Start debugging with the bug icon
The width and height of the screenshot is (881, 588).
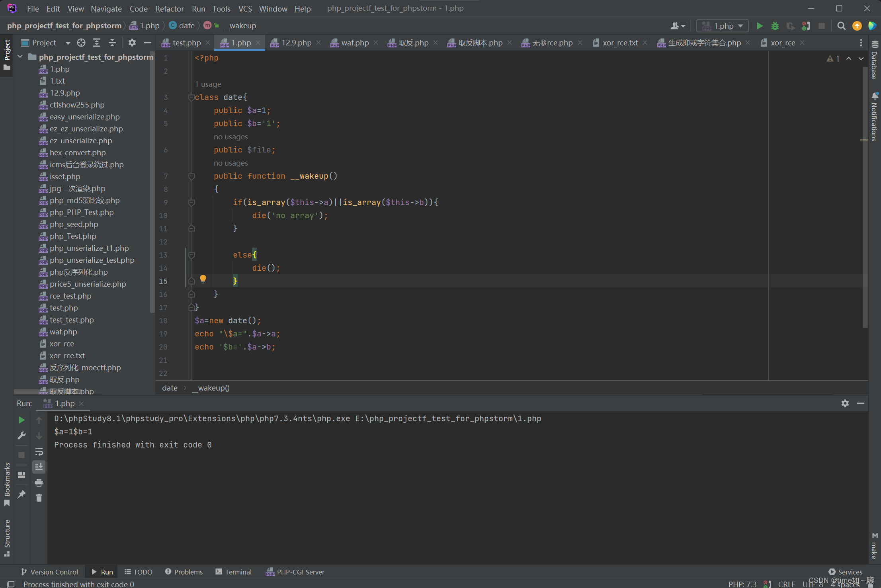(x=775, y=26)
